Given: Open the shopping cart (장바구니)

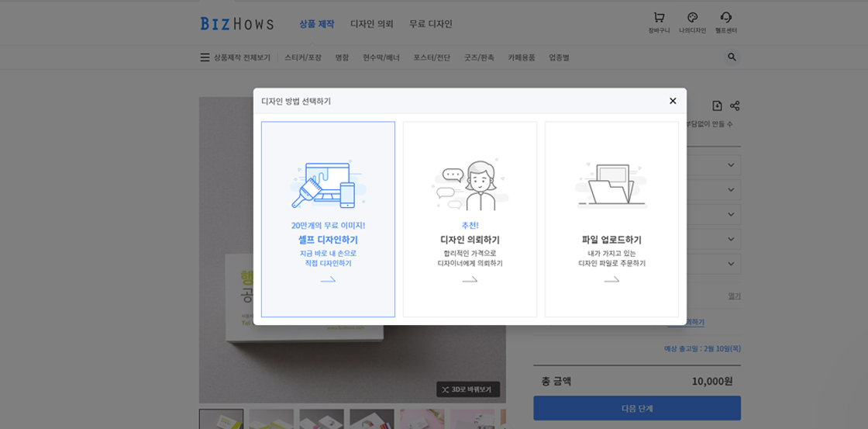Looking at the screenshot, I should (x=659, y=23).
